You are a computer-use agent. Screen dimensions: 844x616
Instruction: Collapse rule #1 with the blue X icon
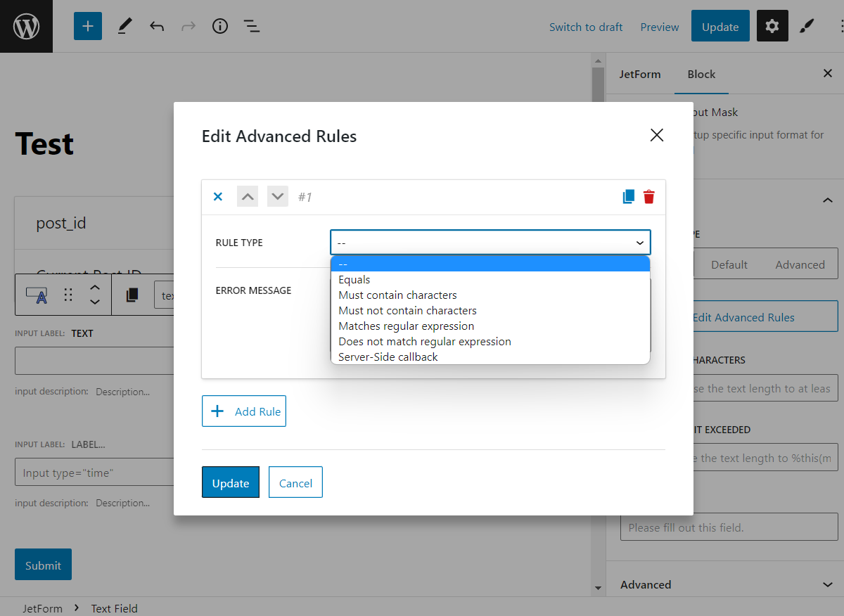pyautogui.click(x=217, y=196)
